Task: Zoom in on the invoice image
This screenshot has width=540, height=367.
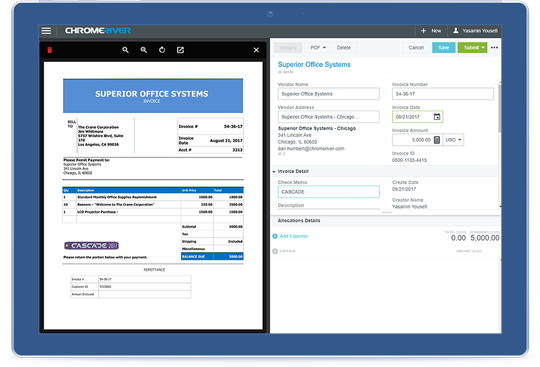Action: [x=144, y=50]
